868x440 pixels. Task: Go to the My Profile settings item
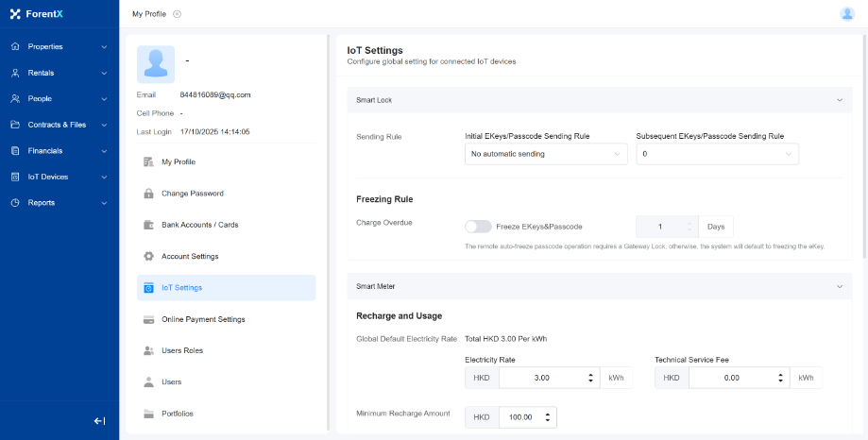coord(179,162)
